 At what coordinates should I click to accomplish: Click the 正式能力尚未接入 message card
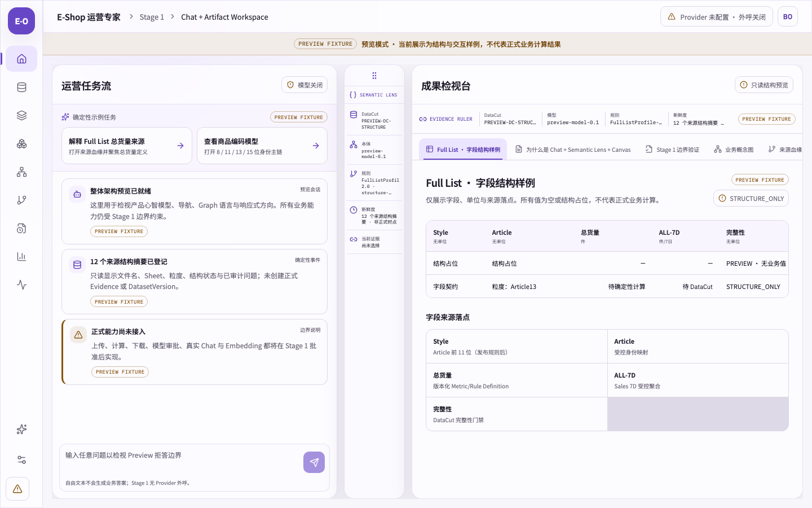coord(195,352)
